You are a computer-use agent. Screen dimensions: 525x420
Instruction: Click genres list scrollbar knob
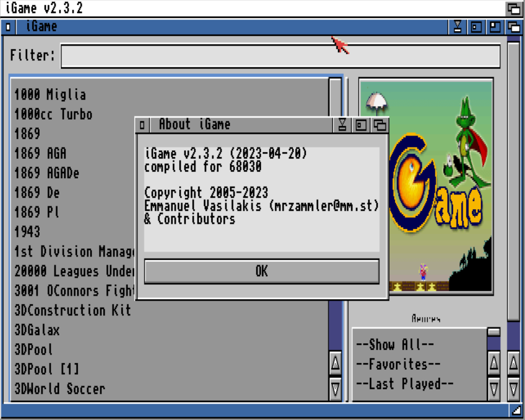[x=494, y=332]
